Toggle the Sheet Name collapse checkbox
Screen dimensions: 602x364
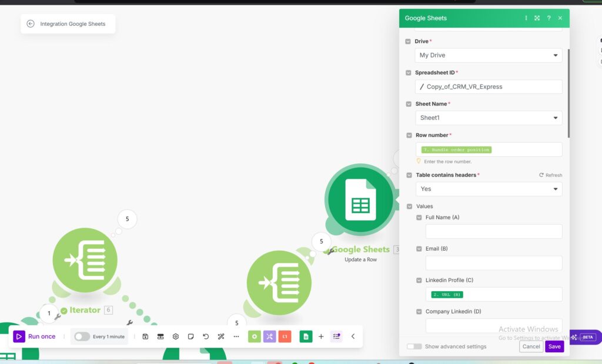pos(409,104)
